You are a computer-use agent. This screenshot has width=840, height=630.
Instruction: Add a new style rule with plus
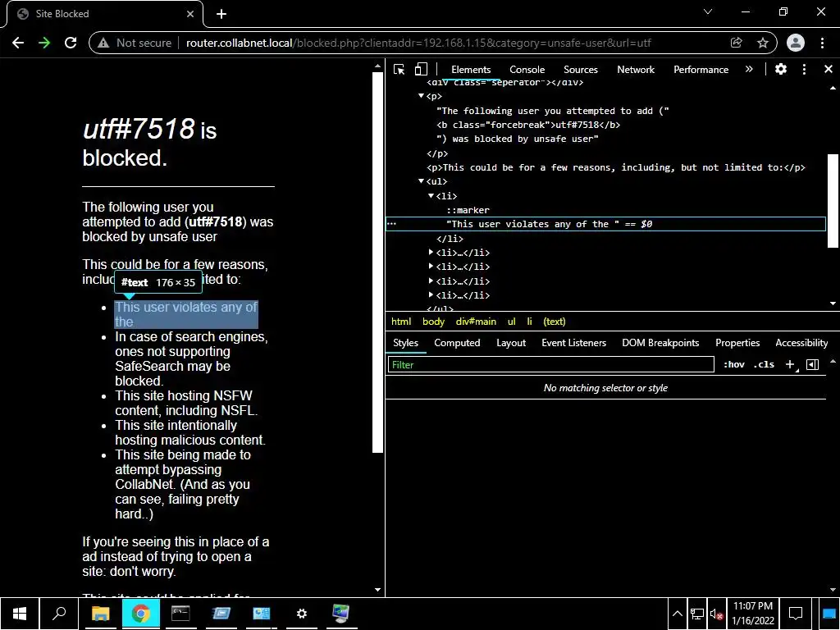click(790, 365)
